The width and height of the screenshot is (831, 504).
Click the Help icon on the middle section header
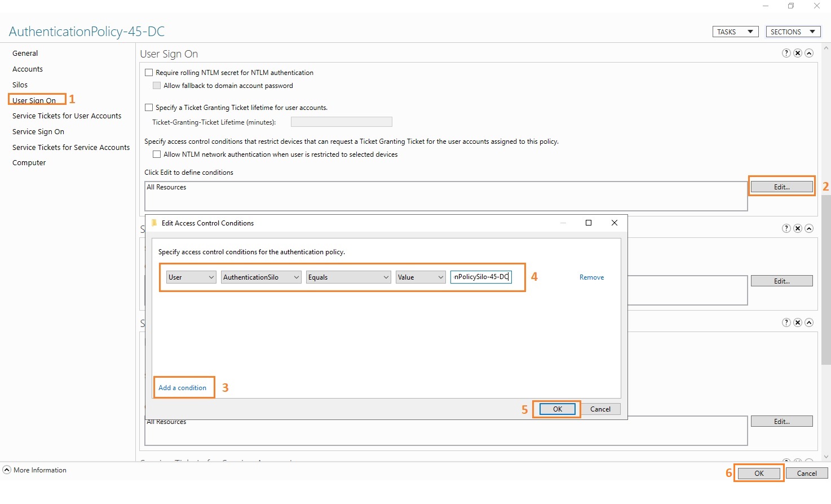point(786,228)
